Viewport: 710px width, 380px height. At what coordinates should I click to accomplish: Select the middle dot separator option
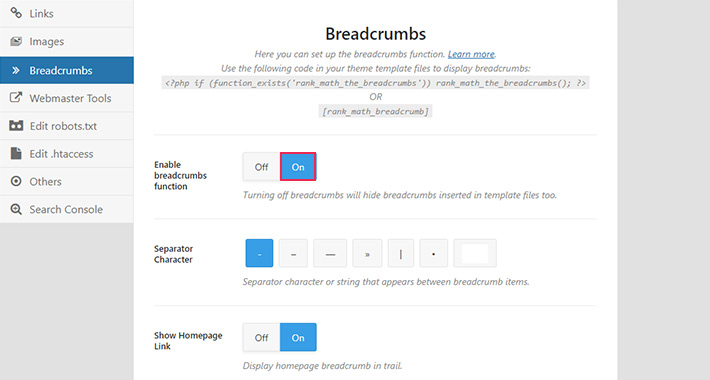433,253
